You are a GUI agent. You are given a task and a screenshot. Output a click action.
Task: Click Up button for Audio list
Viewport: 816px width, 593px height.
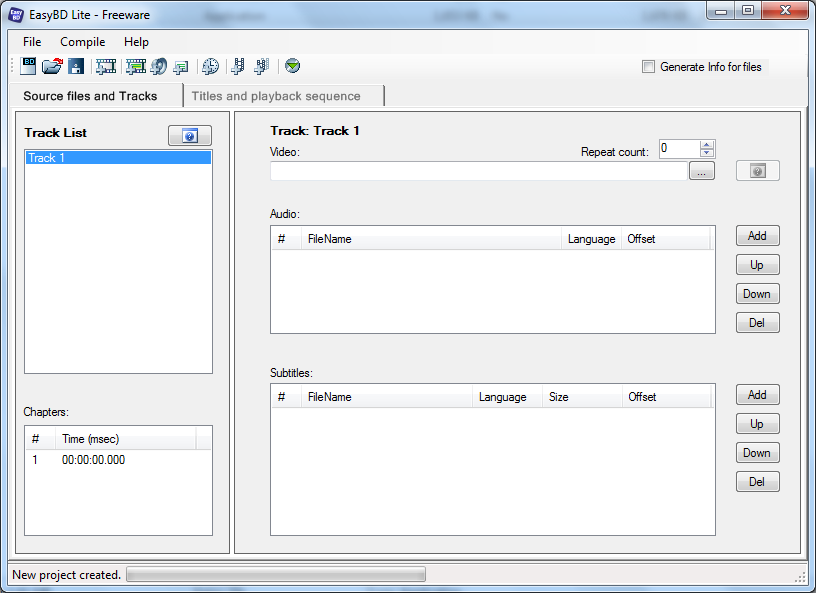coord(758,264)
